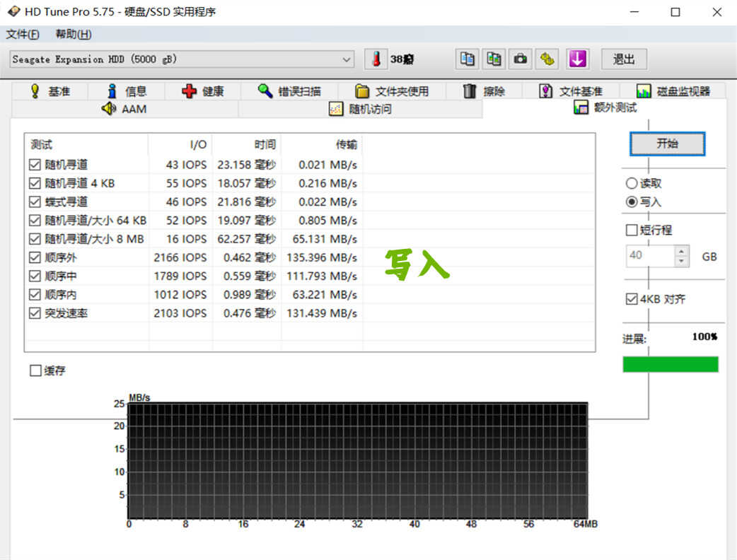
Task: Uncheck the 顺序中 checkbox
Action: [x=35, y=276]
